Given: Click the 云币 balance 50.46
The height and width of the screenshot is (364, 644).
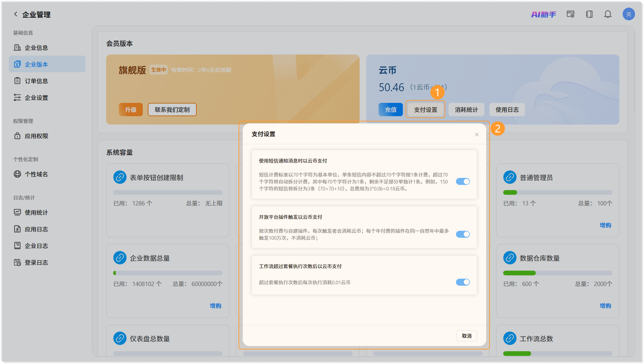Looking at the screenshot, I should pos(391,87).
